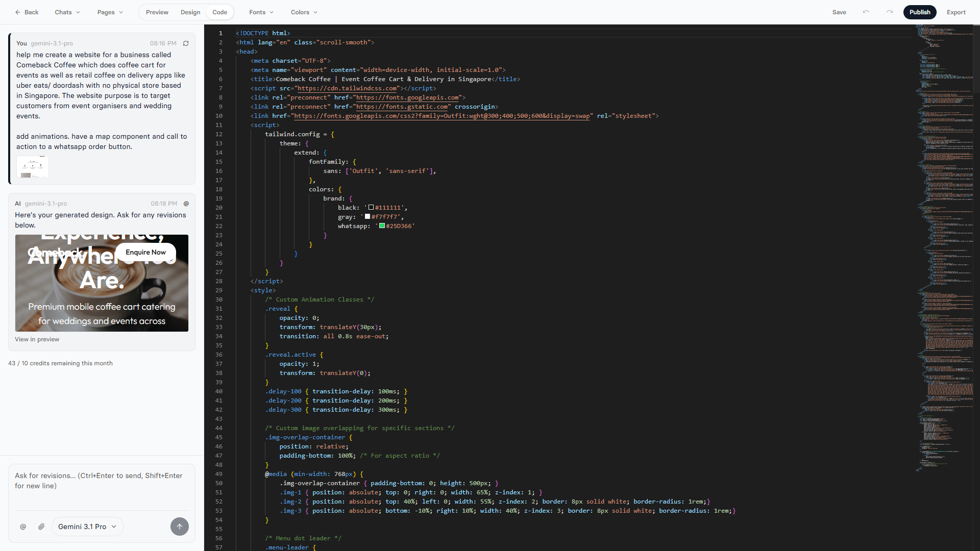
Task: Attach a file using the paperclip icon
Action: click(x=41, y=527)
